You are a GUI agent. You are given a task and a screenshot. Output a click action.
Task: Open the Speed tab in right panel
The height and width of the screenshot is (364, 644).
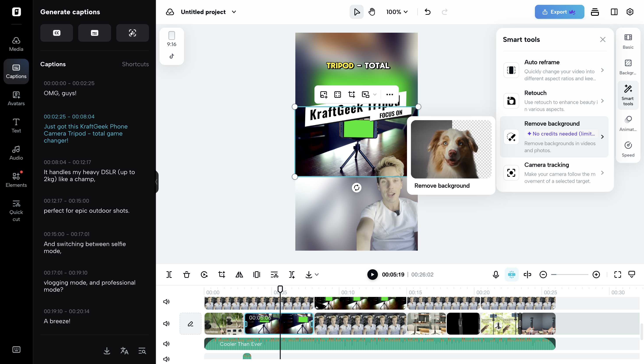tap(628, 149)
